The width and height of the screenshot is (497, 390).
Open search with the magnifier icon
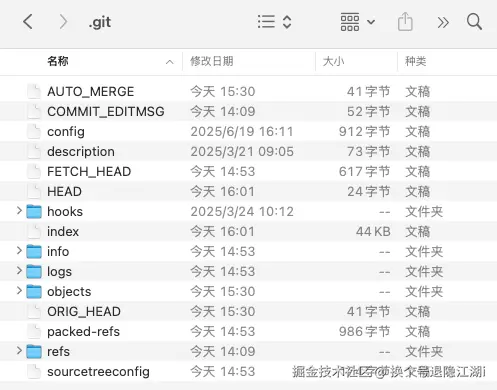474,22
